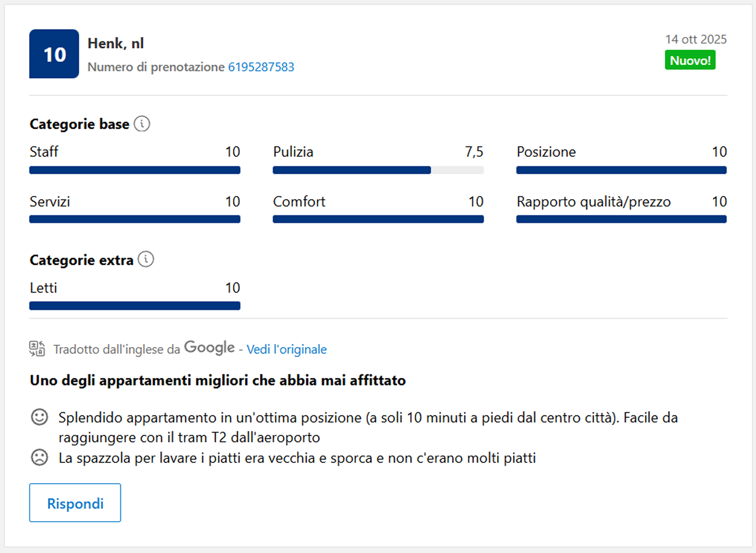The image size is (756, 553).
Task: Click the Letti rating bar
Action: point(135,306)
